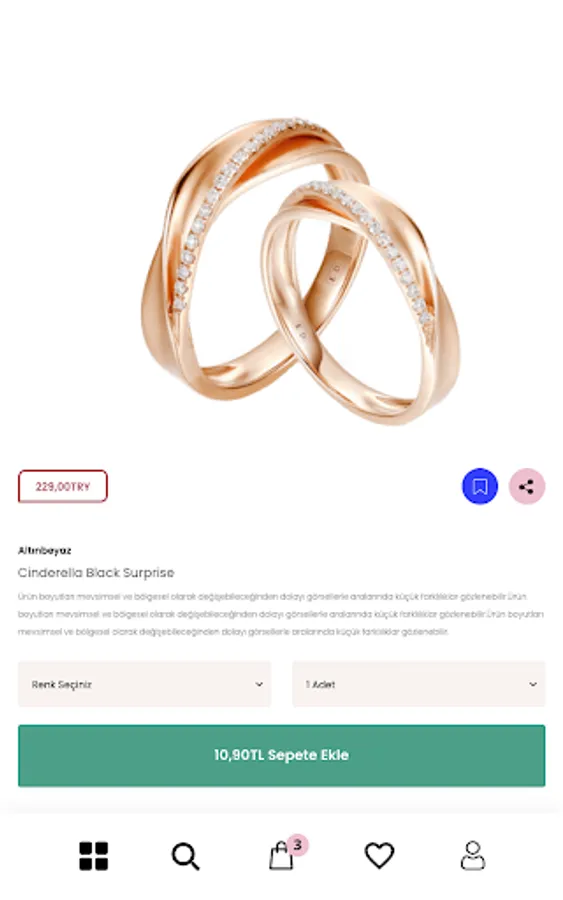Tap the pink share icon
Screen dimensions: 563x900
click(527, 486)
